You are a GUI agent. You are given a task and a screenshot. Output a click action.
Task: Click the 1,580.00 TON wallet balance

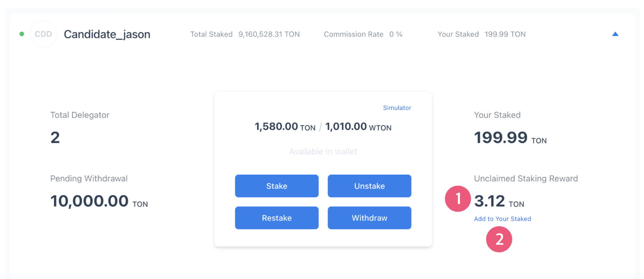click(285, 127)
